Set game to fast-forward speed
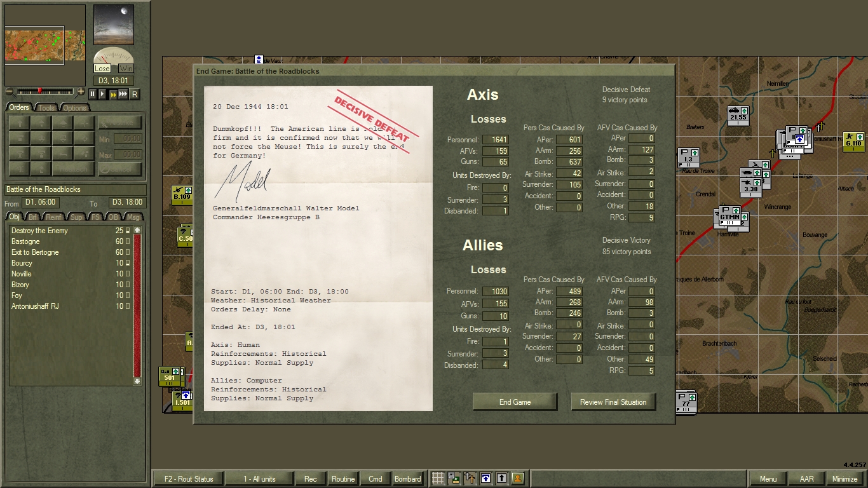The width and height of the screenshot is (868, 488). tap(113, 94)
